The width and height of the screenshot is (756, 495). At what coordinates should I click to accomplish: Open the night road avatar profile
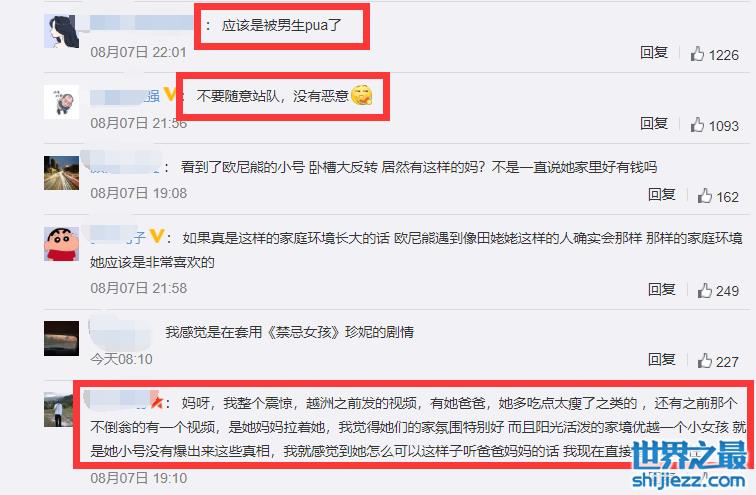61,173
